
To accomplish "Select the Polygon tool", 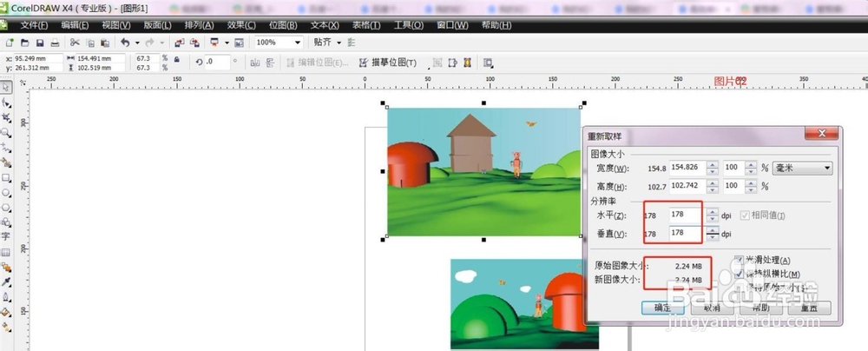I will point(6,208).
